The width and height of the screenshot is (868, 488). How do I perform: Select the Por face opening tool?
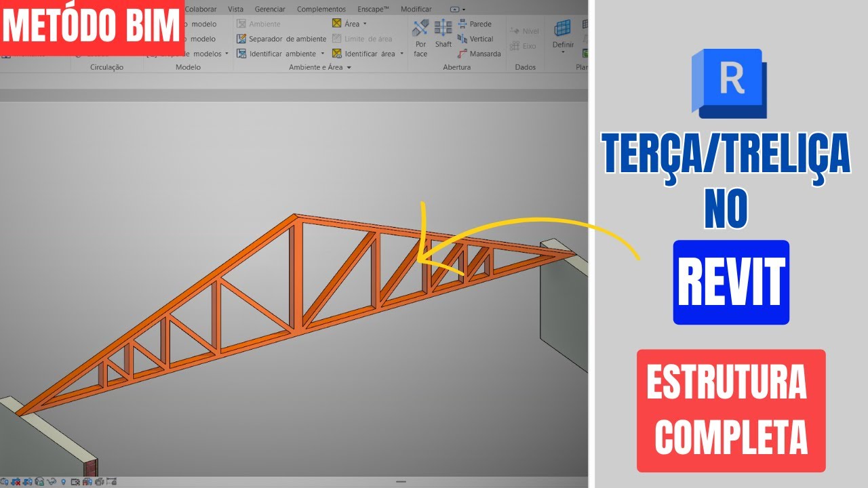[x=420, y=38]
